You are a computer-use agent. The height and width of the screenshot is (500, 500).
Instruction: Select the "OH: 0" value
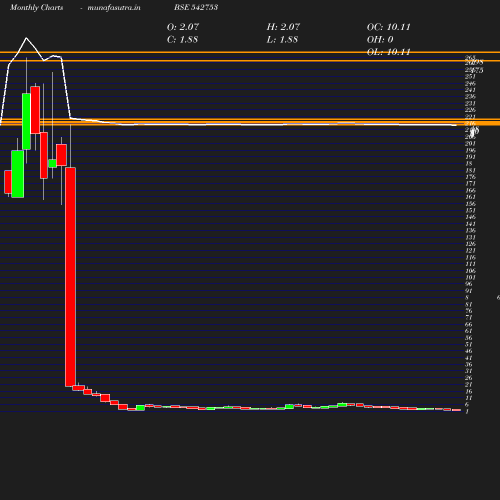click(x=380, y=39)
